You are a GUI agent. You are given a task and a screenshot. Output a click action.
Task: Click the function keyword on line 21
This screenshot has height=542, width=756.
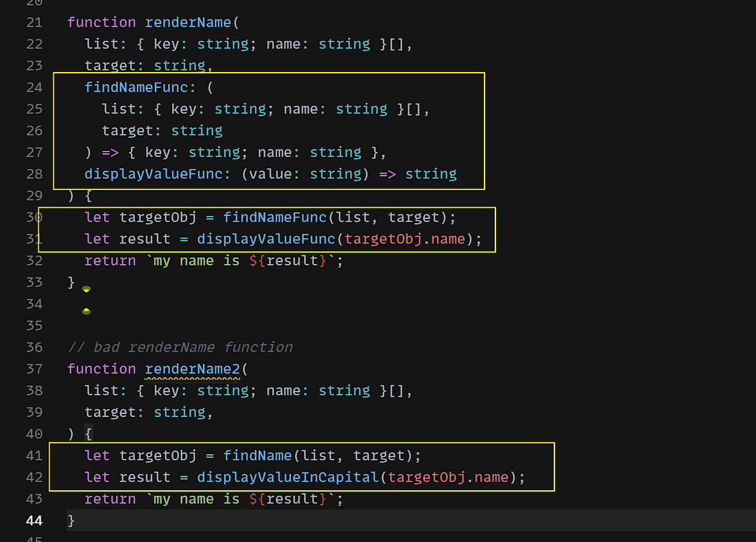point(102,22)
